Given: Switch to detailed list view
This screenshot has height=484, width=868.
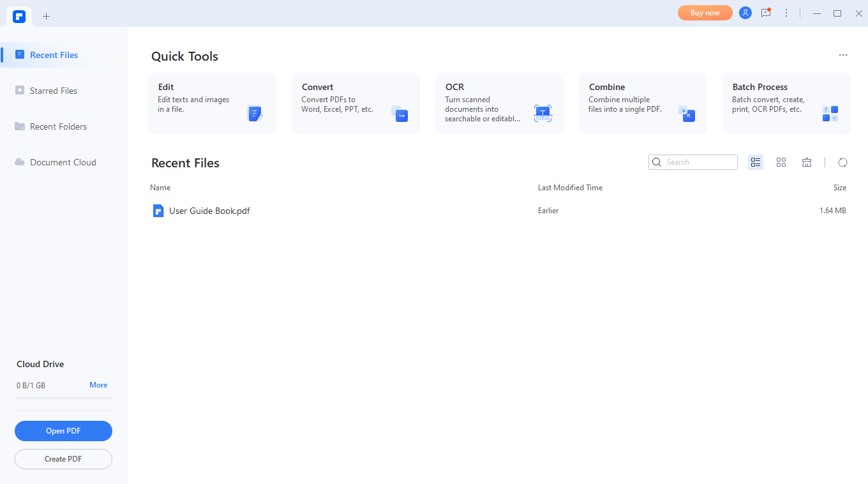Looking at the screenshot, I should pyautogui.click(x=756, y=162).
